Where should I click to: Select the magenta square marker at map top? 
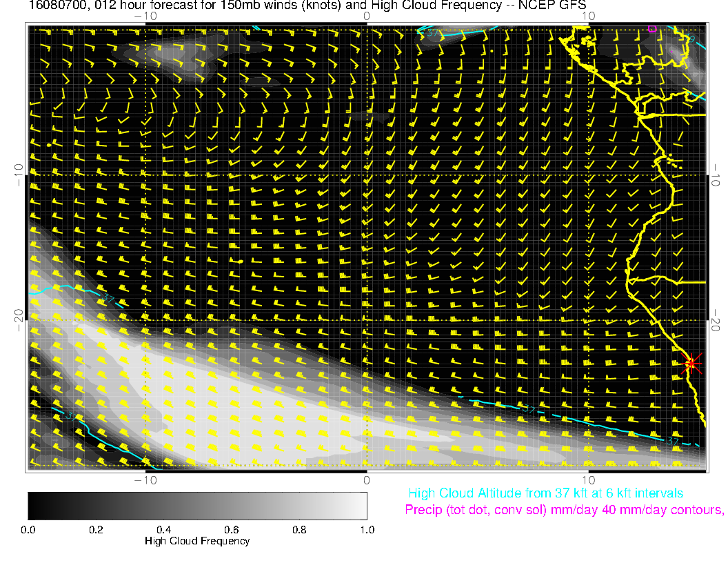(x=652, y=28)
